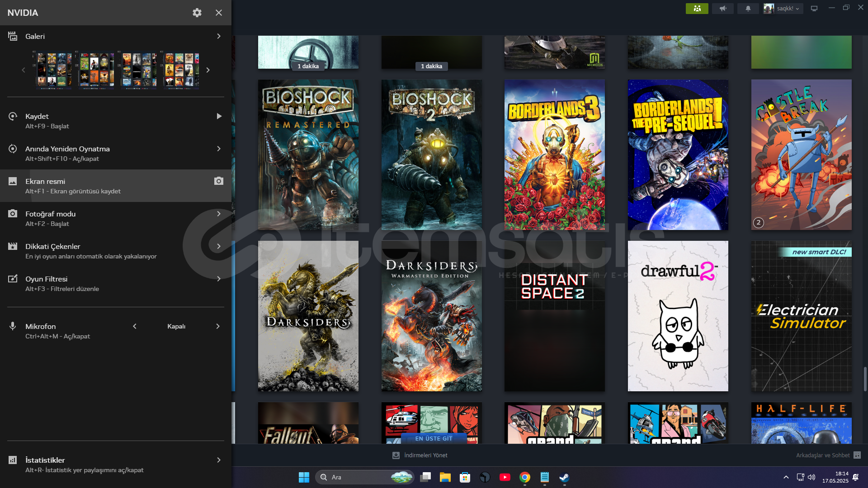The height and width of the screenshot is (488, 868).
Task: Open Drawful 2 game cover
Action: click(x=678, y=316)
